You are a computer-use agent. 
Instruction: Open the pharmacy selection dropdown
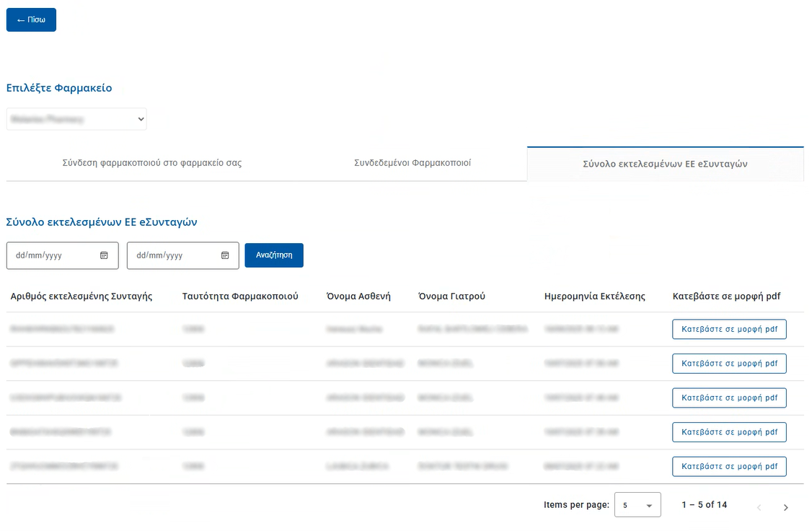(76, 120)
